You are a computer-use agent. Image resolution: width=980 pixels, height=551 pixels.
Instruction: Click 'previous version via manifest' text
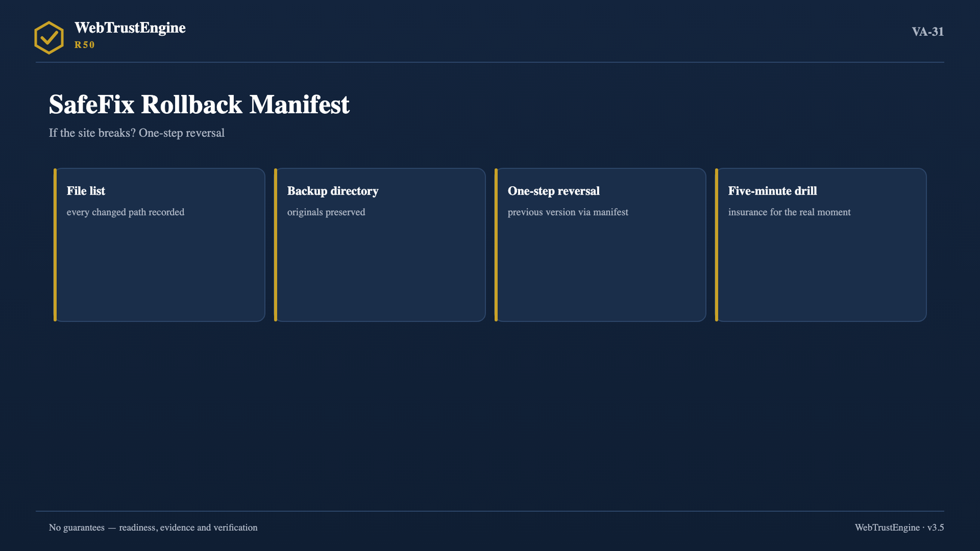click(x=568, y=212)
